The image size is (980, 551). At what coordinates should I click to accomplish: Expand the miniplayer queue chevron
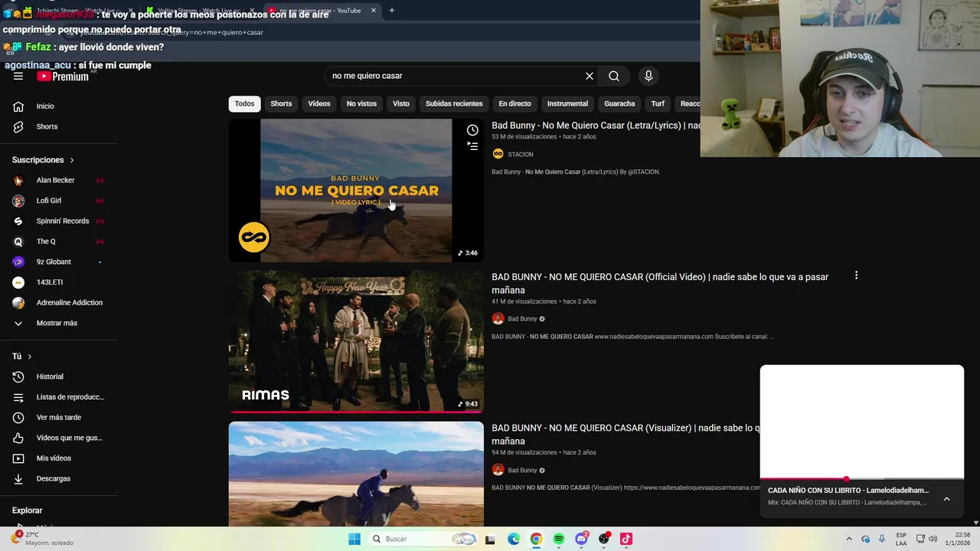[x=946, y=499]
